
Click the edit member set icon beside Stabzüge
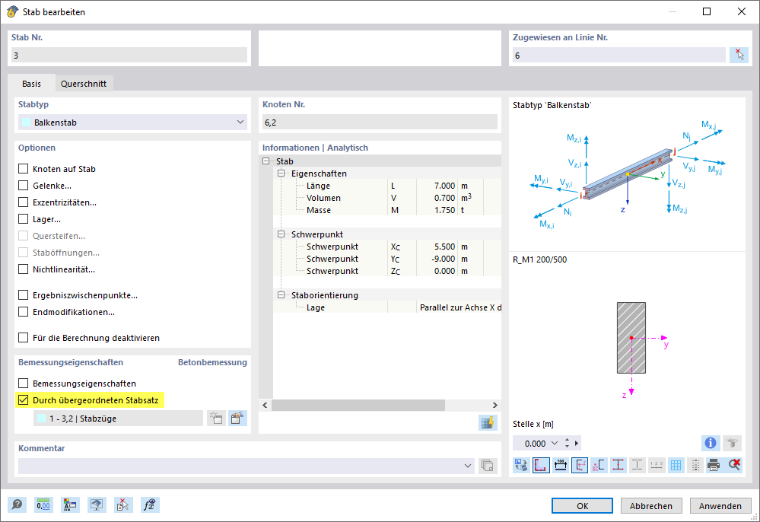click(x=237, y=418)
